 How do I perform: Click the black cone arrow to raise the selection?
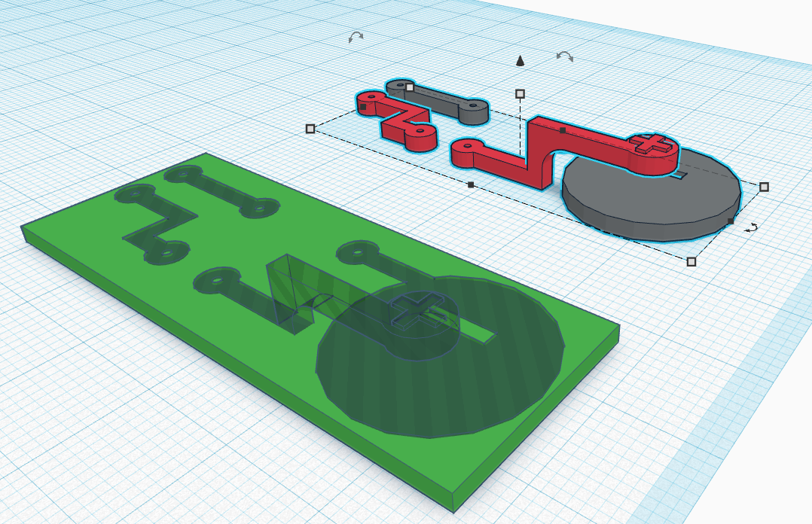tap(520, 62)
